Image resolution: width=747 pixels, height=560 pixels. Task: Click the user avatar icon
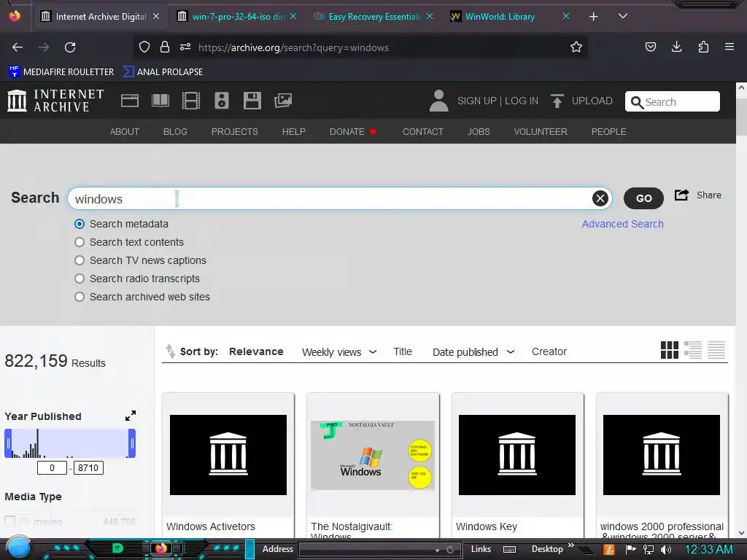(x=438, y=101)
